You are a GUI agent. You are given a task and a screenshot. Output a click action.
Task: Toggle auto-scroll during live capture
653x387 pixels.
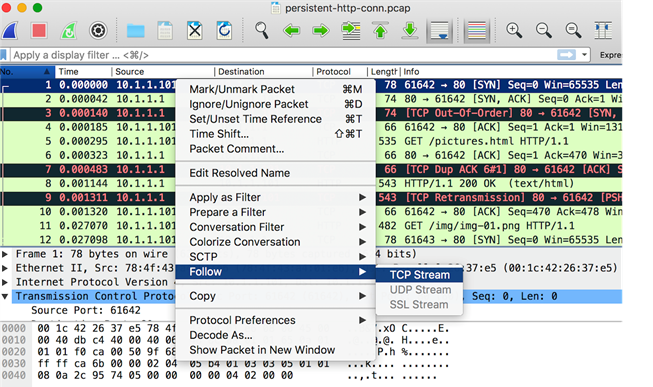click(440, 30)
